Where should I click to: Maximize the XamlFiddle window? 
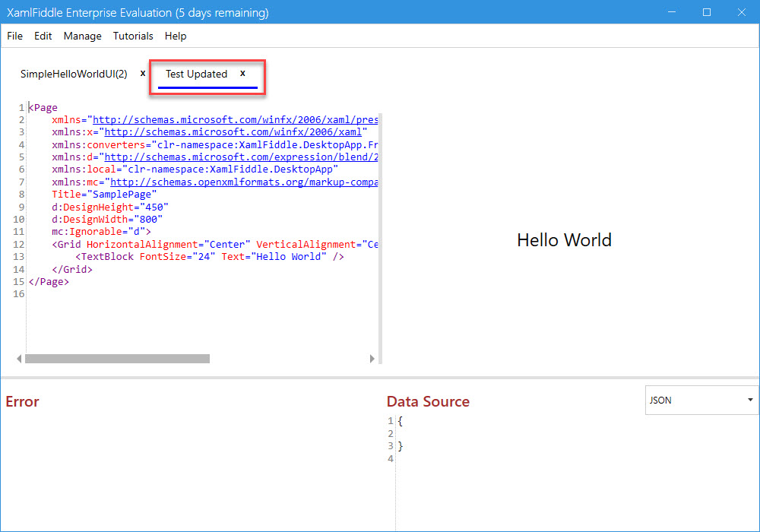(x=707, y=12)
